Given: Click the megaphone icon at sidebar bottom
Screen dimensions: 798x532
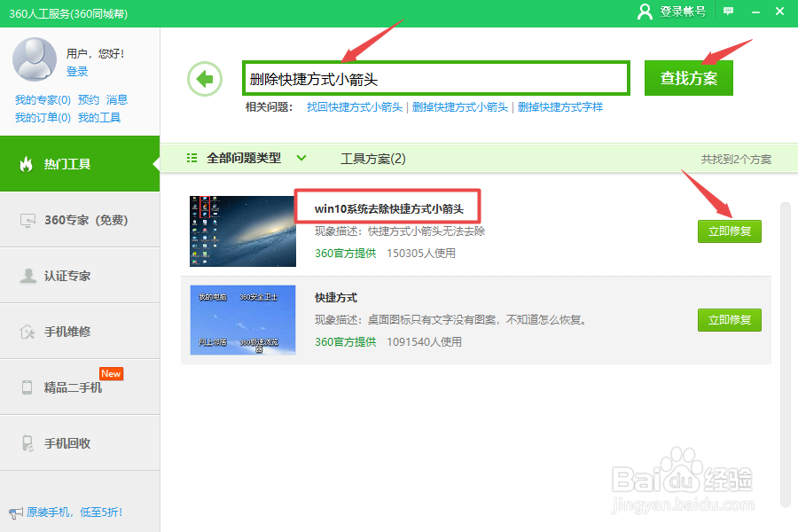Looking at the screenshot, I should pos(16,512).
